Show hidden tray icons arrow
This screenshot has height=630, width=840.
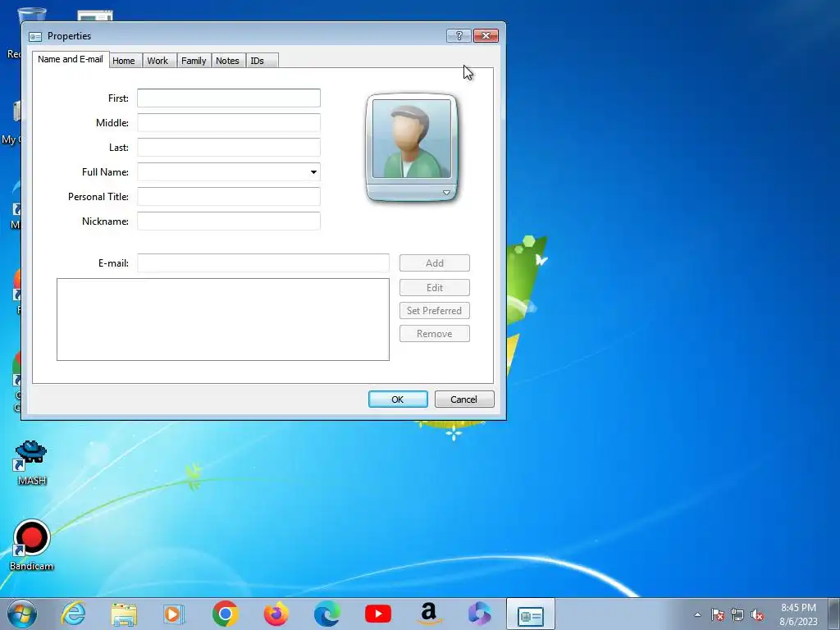pyautogui.click(x=697, y=614)
